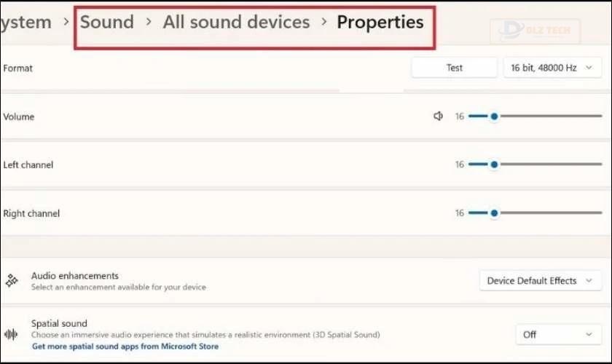Mute volume with the speaker icon
Screen dimensions: 612x364
(x=438, y=116)
